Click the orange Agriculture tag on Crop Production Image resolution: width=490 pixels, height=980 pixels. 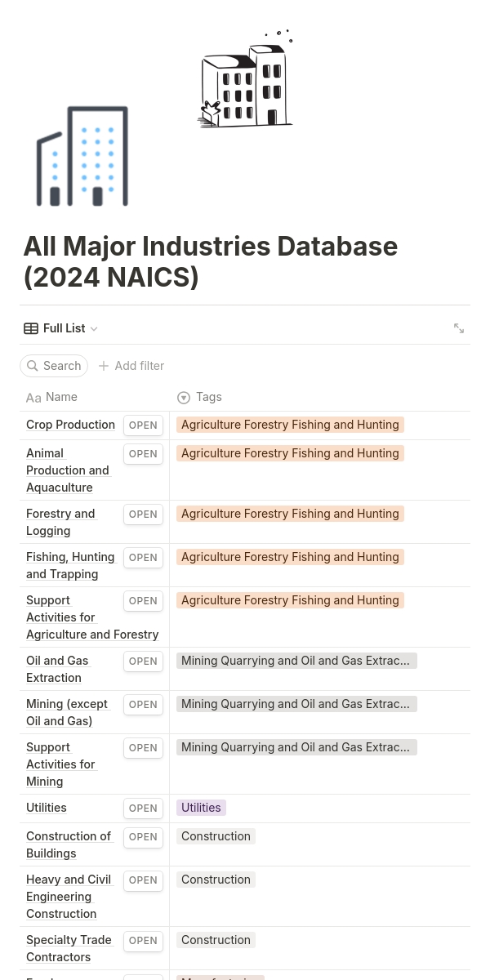coord(290,425)
